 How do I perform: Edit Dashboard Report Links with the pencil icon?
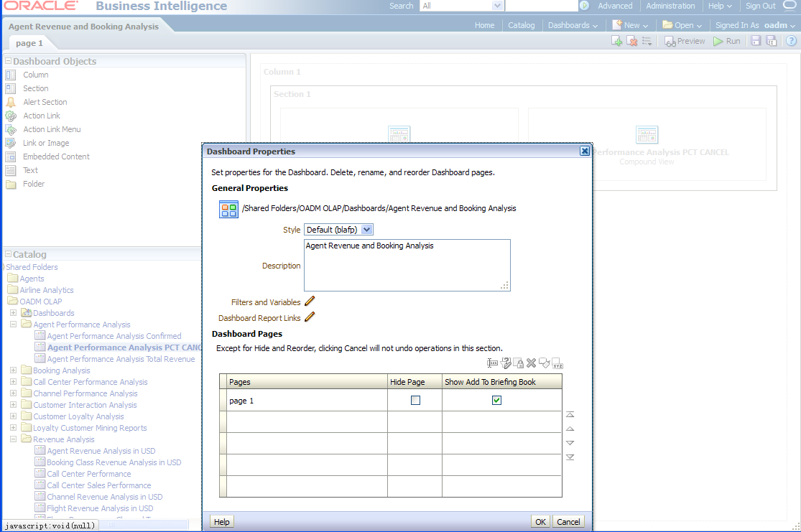click(310, 317)
